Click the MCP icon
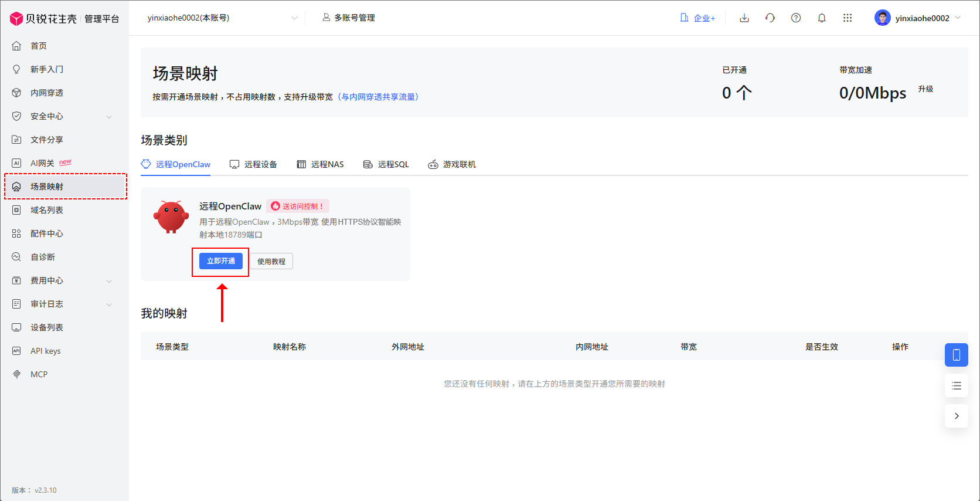 click(16, 374)
